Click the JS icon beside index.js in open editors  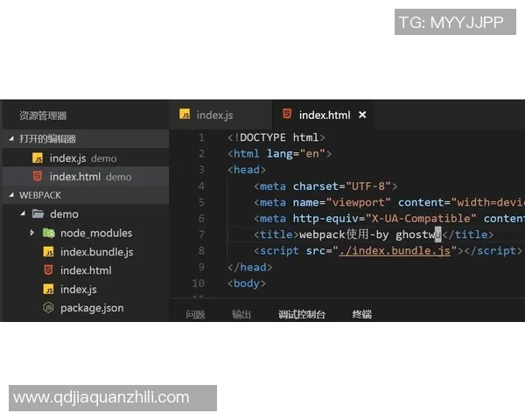(38, 158)
